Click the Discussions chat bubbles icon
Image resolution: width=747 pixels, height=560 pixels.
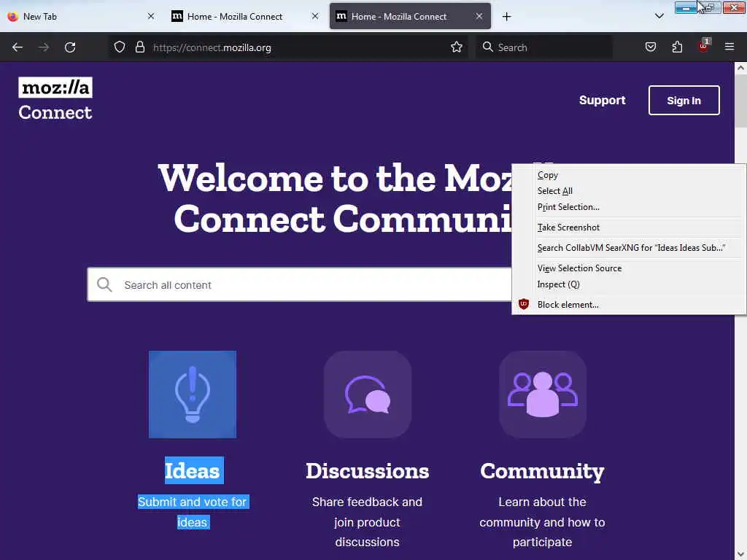tap(368, 394)
